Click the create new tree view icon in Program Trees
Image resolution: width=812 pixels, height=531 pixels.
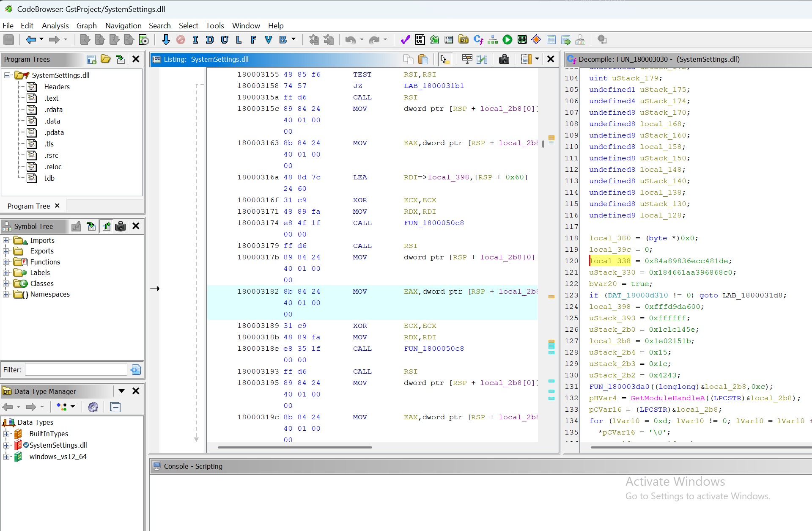pyautogui.click(x=91, y=59)
